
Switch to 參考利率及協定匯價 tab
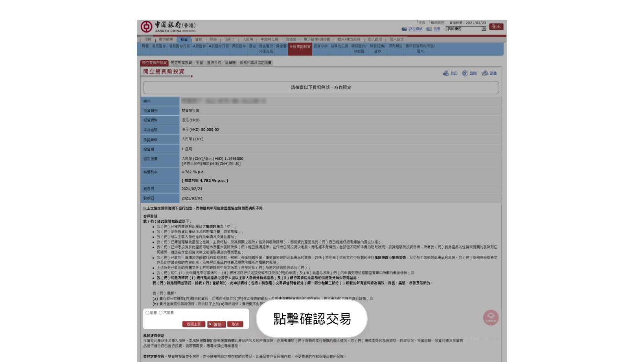pyautogui.click(x=256, y=63)
